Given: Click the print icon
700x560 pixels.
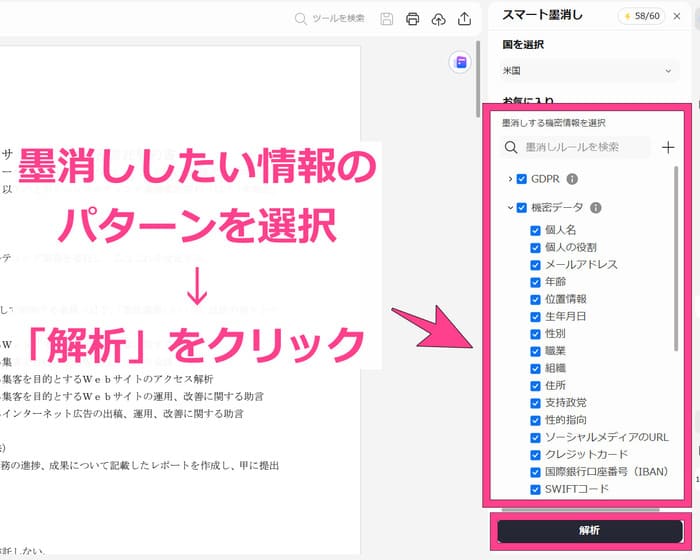Looking at the screenshot, I should click(x=412, y=19).
